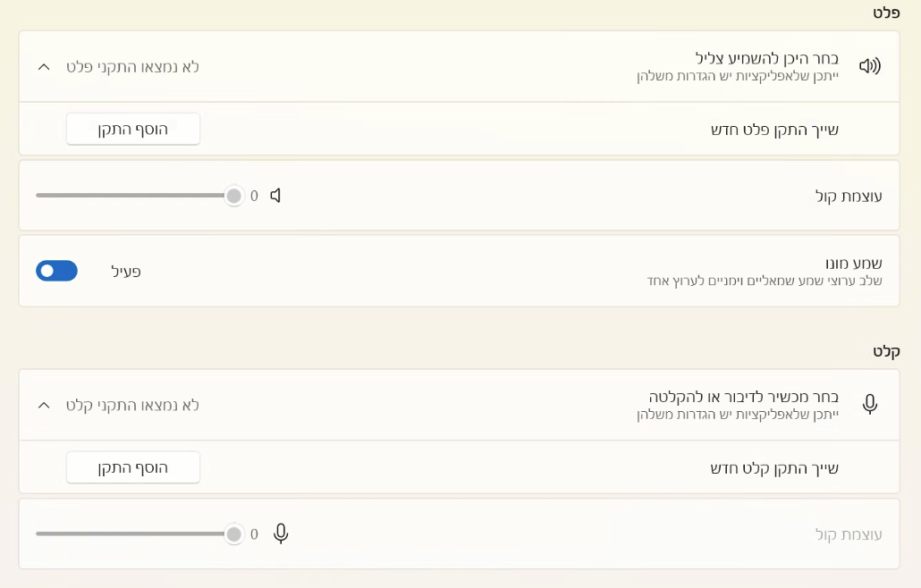Screen dimensions: 921x588
Task: Click the 'שייך התקן קלט חדש' label
Action: pyautogui.click(x=774, y=467)
